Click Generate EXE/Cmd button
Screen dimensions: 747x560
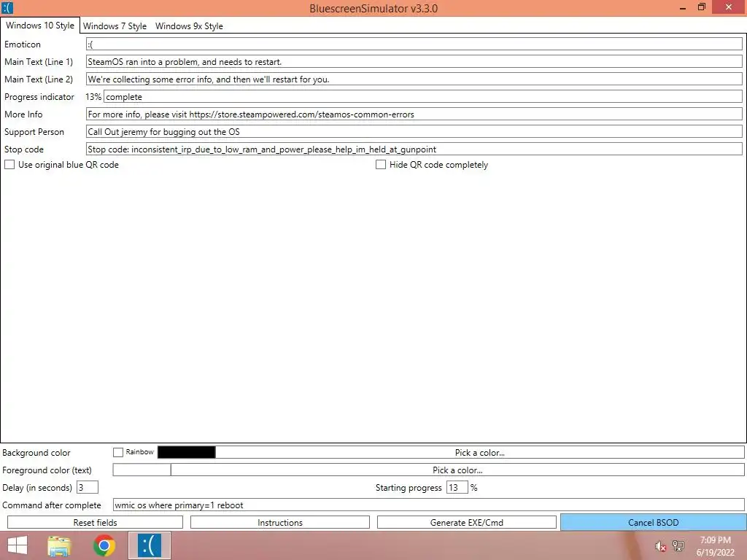pyautogui.click(x=466, y=522)
